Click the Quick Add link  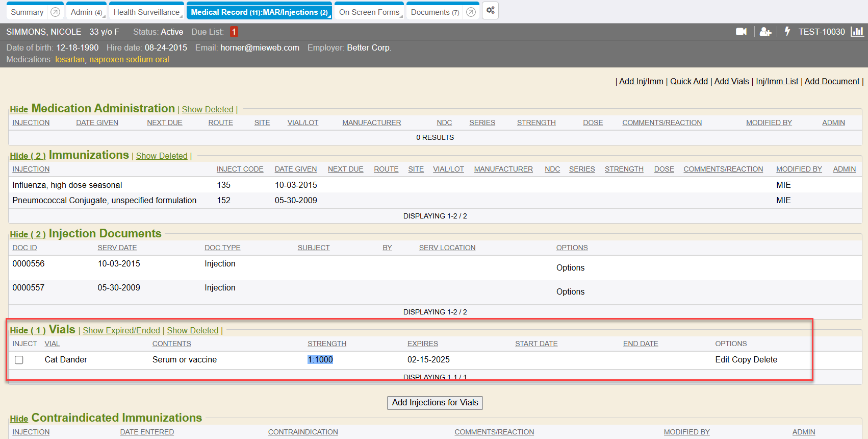click(x=688, y=82)
